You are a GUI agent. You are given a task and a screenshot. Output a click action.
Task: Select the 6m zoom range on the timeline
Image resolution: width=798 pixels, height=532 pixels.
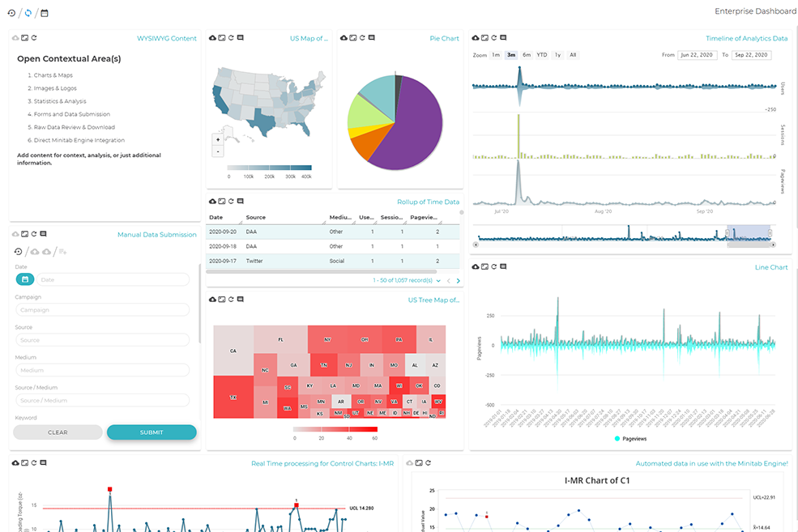point(527,54)
